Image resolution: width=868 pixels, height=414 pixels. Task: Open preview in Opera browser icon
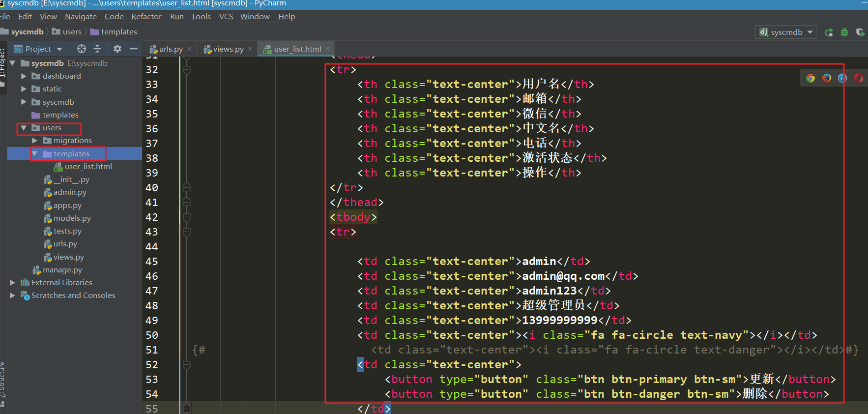(x=859, y=78)
